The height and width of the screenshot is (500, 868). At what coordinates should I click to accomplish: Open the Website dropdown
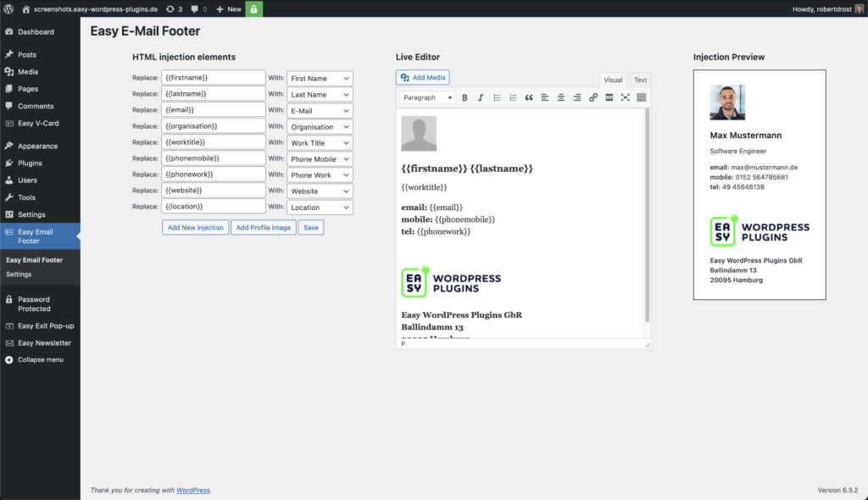(x=320, y=191)
